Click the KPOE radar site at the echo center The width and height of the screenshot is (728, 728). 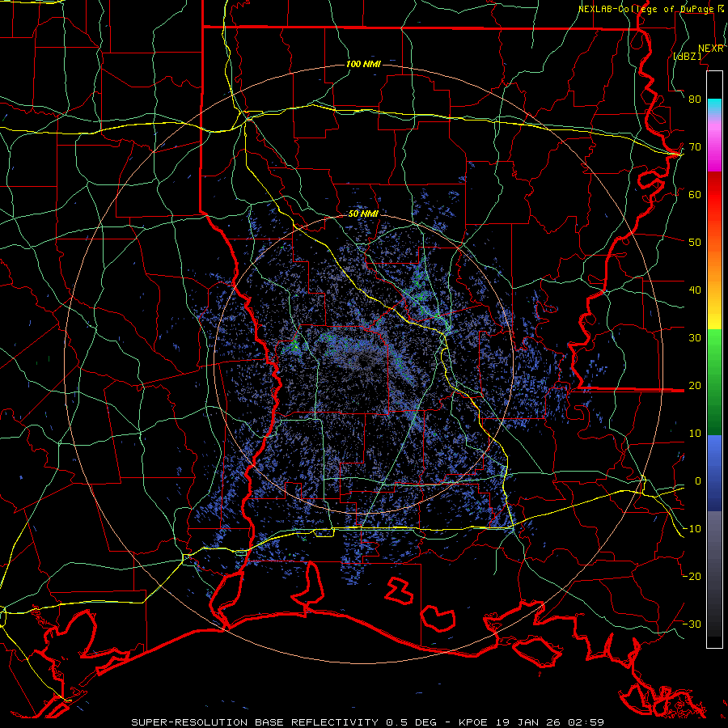(x=363, y=363)
